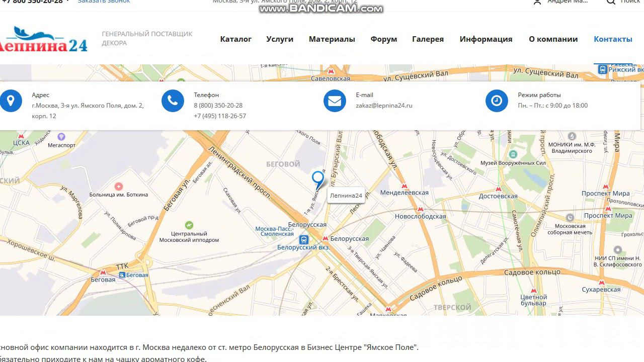Click the Сухаревская metro icon
The image size is (644, 362).
pos(602,282)
